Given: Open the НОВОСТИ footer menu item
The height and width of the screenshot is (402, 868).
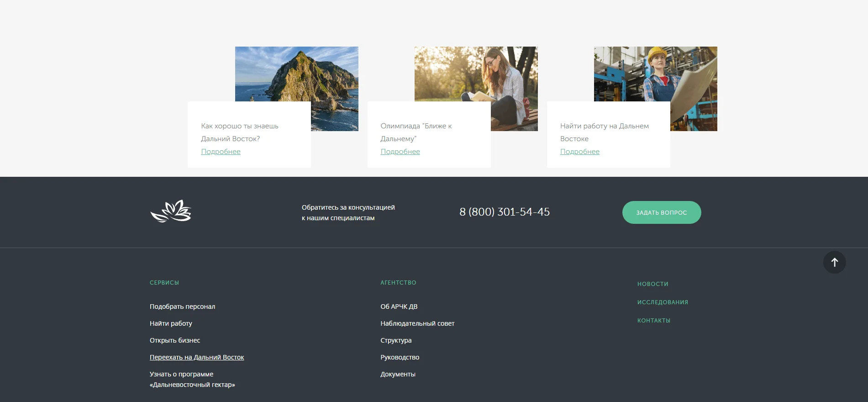Looking at the screenshot, I should 652,284.
